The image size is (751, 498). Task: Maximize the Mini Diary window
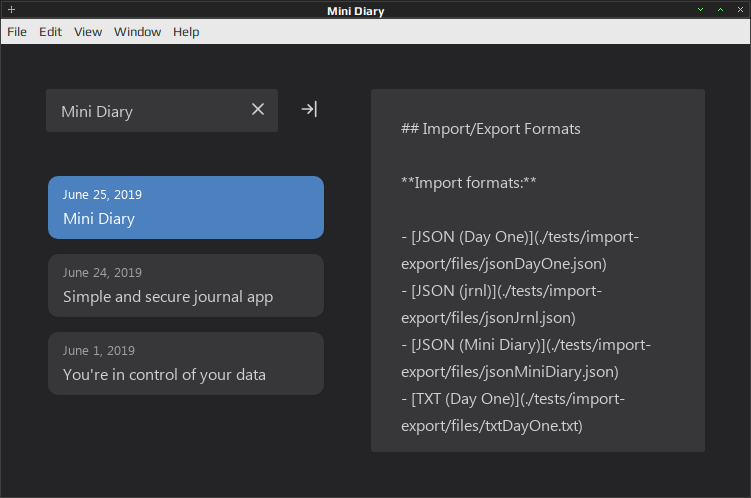[x=720, y=10]
